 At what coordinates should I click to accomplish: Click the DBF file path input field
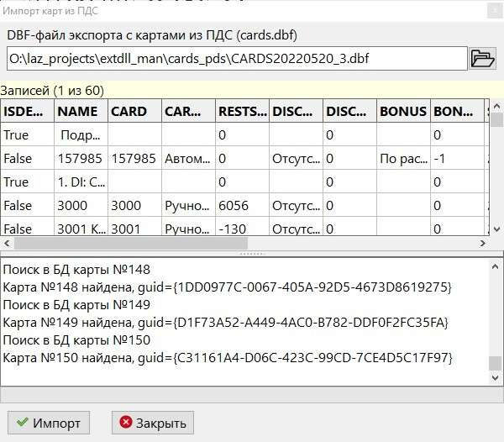pos(235,59)
